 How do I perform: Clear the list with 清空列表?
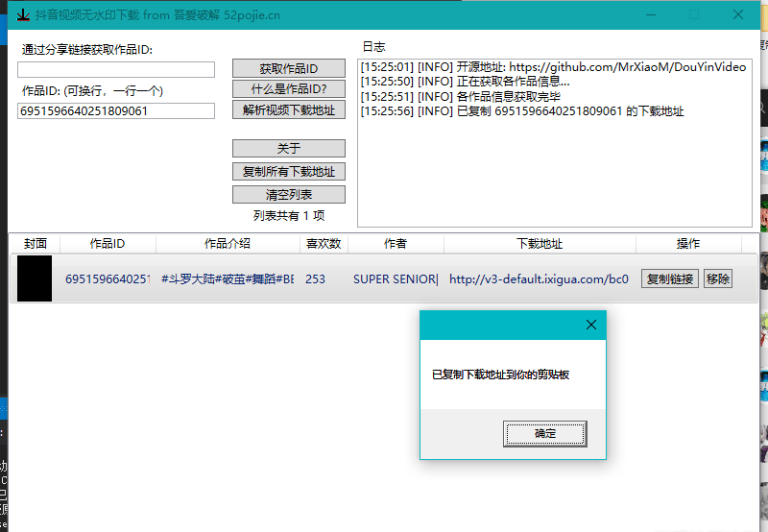(289, 195)
